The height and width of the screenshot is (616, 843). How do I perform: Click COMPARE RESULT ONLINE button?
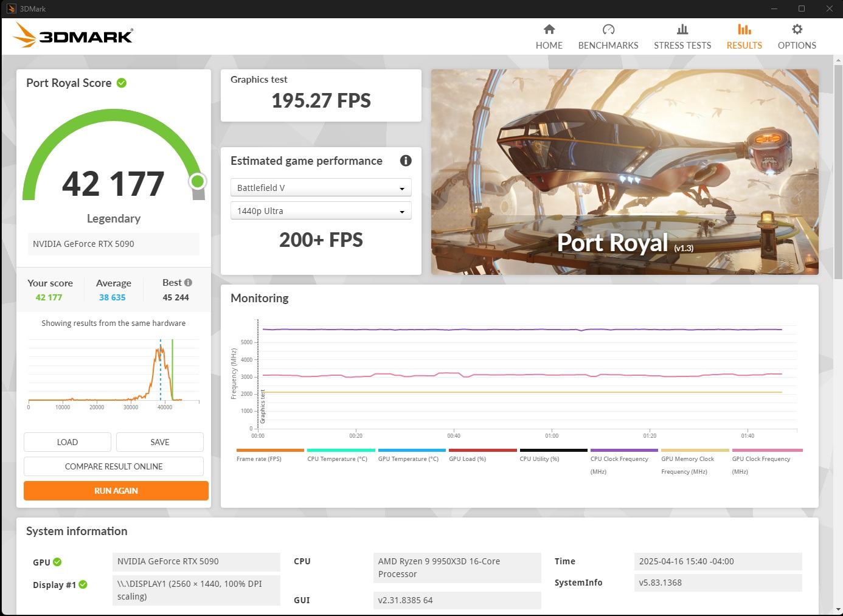114,466
